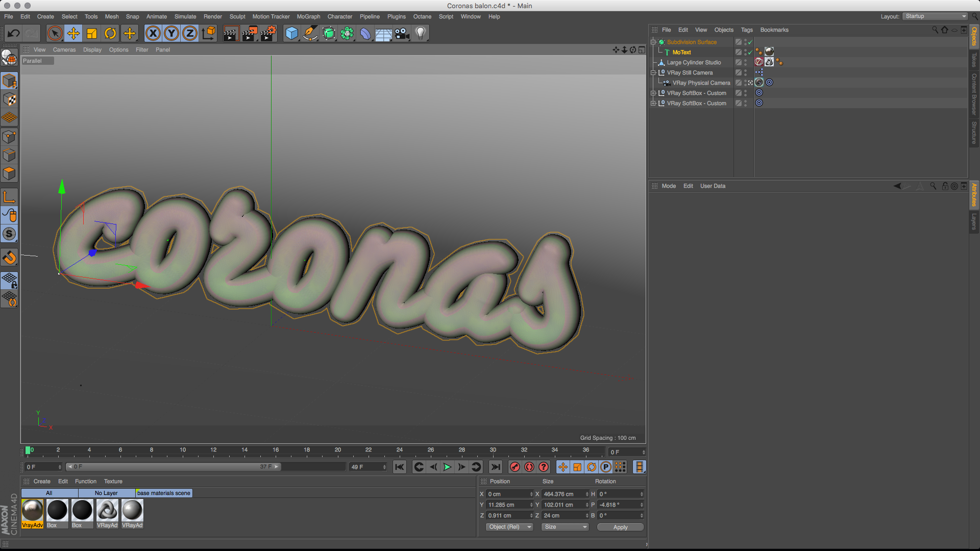980x551 pixels.
Task: Add a Light object
Action: 421,34
